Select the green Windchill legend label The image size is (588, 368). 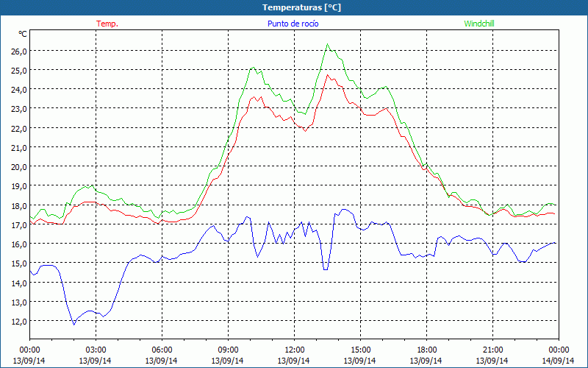point(479,24)
